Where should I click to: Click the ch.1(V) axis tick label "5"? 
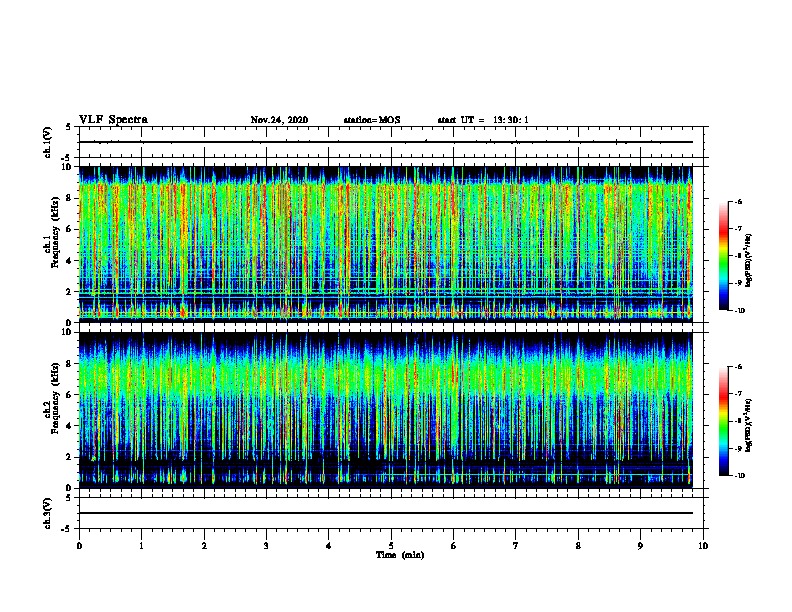(69, 127)
